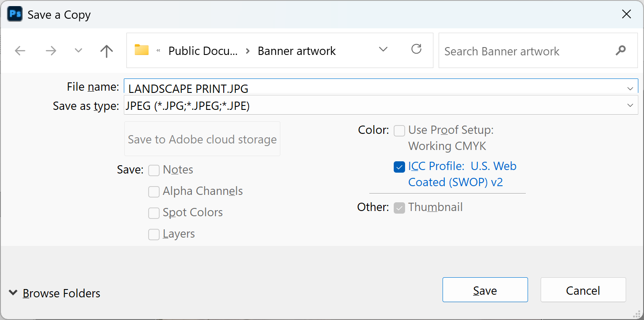This screenshot has height=320, width=644.
Task: Uncheck the ICC Profile checkbox
Action: point(399,167)
